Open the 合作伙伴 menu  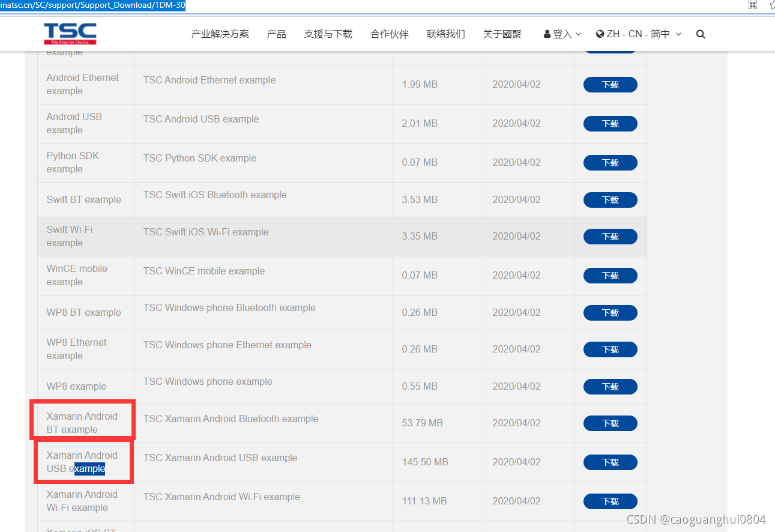(x=390, y=34)
